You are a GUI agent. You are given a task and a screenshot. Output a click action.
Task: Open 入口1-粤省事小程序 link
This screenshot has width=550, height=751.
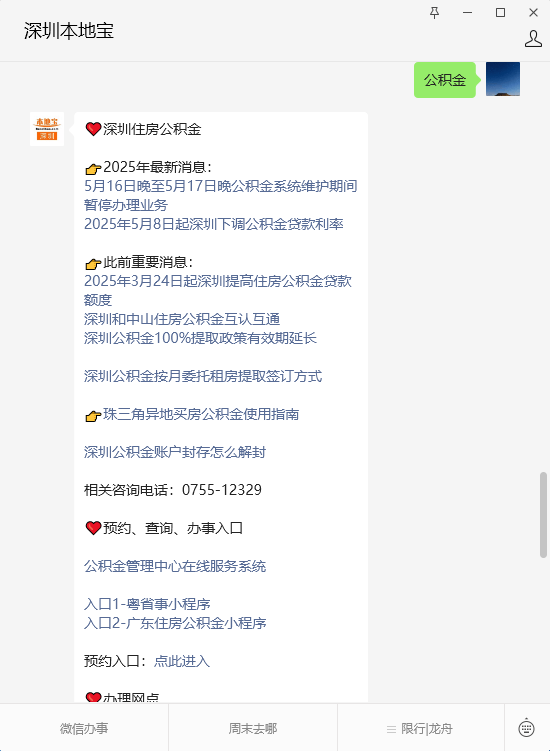pyautogui.click(x=148, y=604)
